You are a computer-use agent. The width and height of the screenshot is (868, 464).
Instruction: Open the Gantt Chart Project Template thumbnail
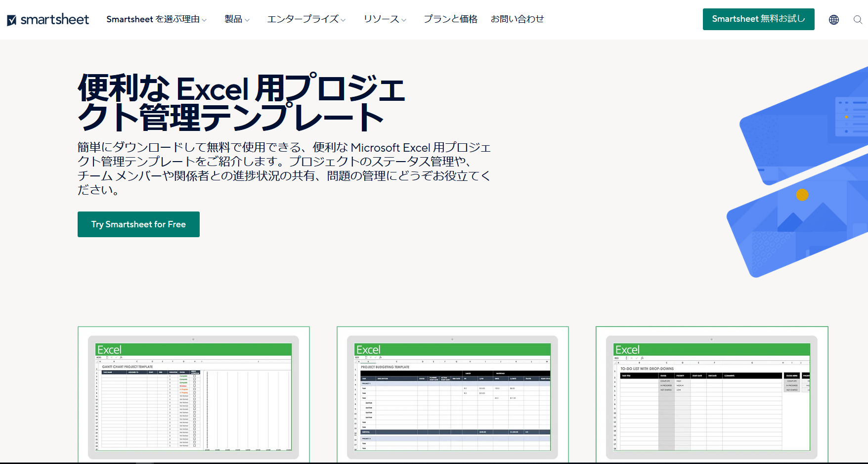click(194, 395)
